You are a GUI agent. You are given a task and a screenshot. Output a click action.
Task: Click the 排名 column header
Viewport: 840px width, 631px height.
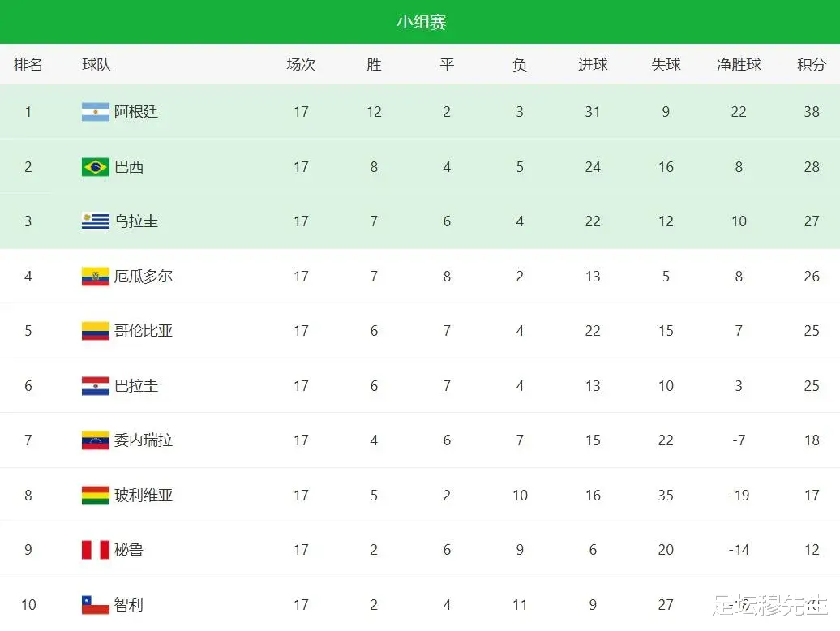(28, 65)
